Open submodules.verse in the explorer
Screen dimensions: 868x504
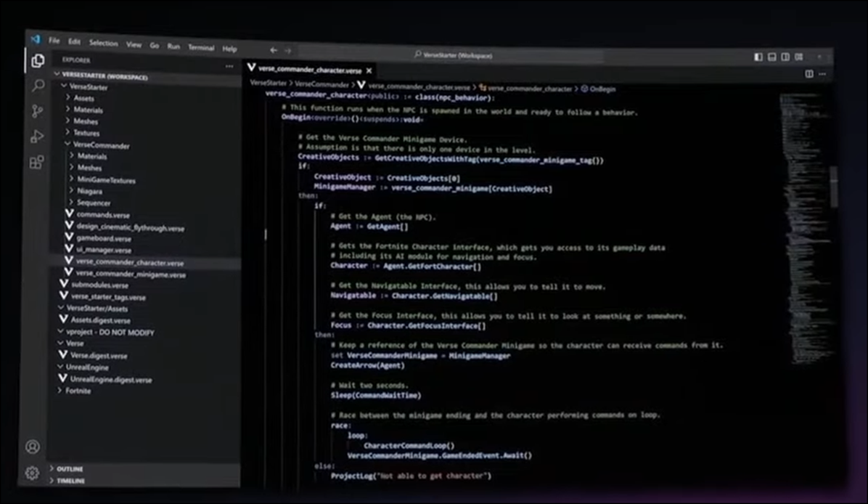(99, 285)
